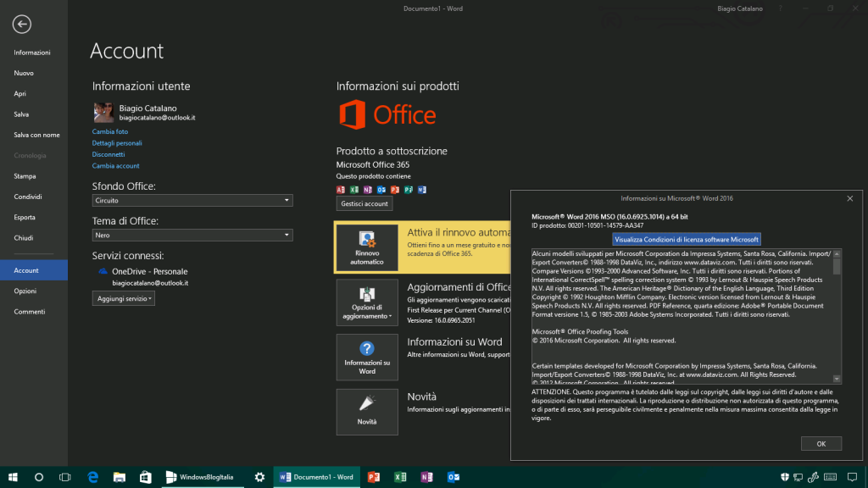Open Settings gear in the taskbar
The width and height of the screenshot is (868, 488).
click(x=259, y=477)
